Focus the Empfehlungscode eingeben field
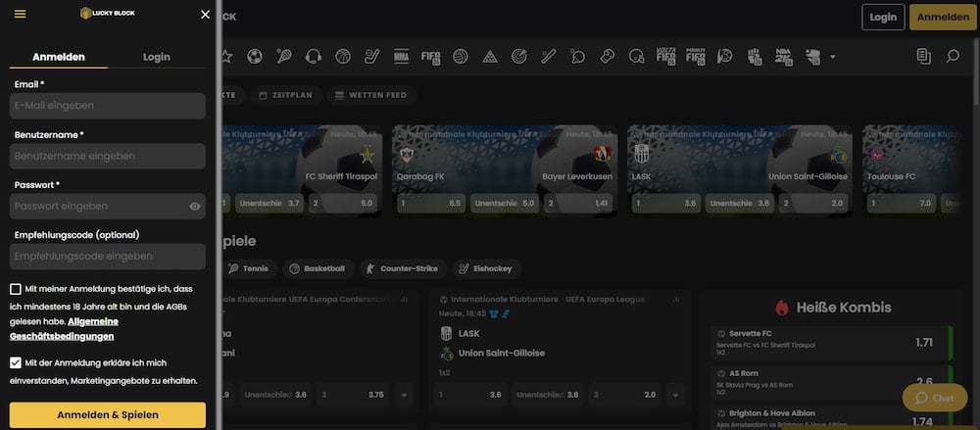Viewport: 980px width, 430px height. (x=108, y=257)
